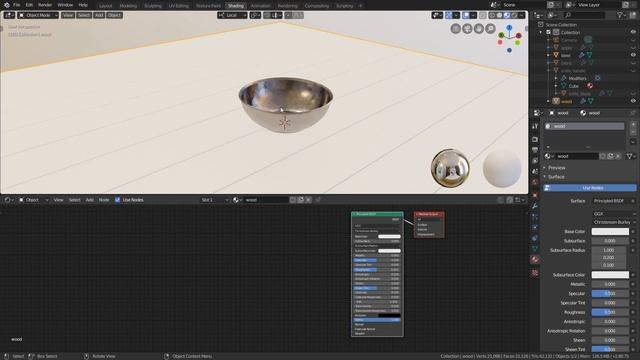The width and height of the screenshot is (640, 360).
Task: Open the viewport View menu
Action: click(68, 15)
